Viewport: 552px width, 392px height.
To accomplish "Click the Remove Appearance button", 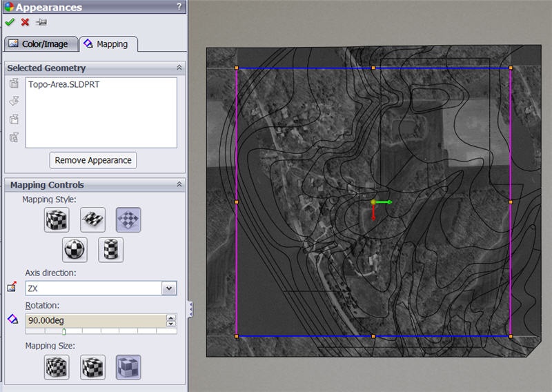I will point(93,160).
